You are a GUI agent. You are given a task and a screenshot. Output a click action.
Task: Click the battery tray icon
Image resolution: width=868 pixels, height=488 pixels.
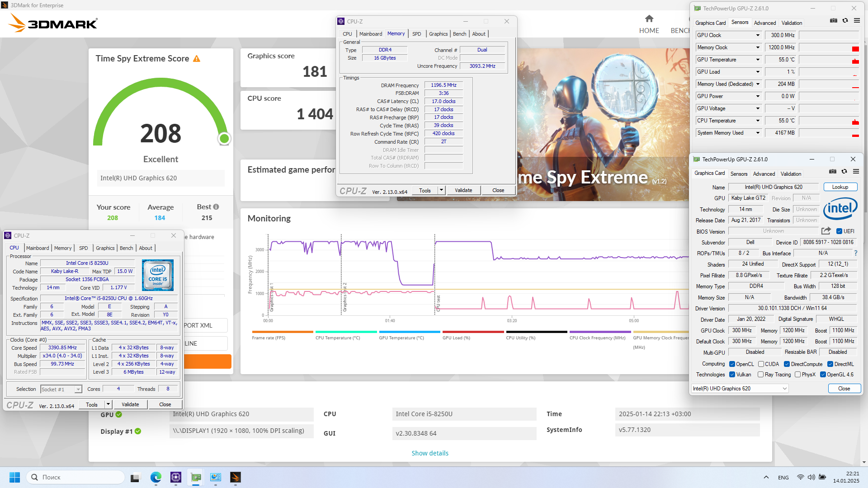pos(822,477)
